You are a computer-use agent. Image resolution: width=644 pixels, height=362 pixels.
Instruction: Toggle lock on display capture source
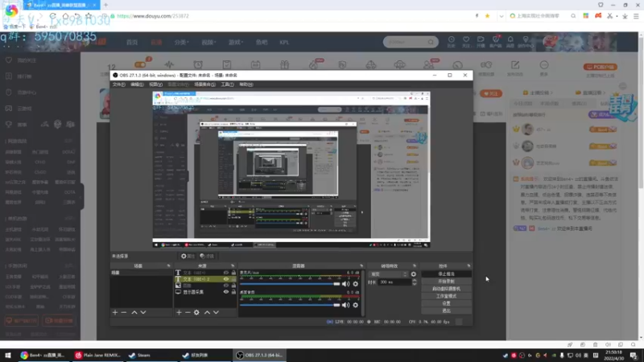click(x=233, y=292)
